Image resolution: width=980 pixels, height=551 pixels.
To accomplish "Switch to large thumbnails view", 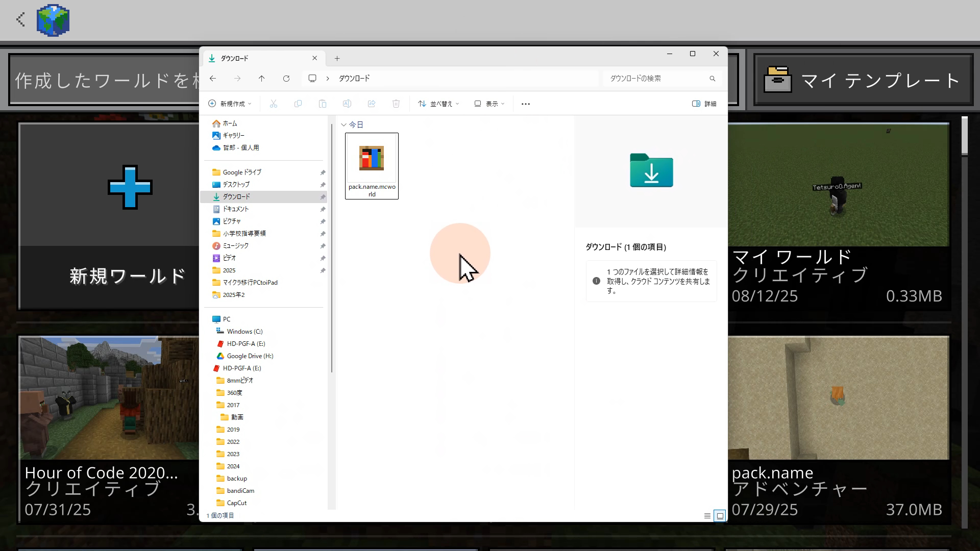I will pyautogui.click(x=720, y=516).
